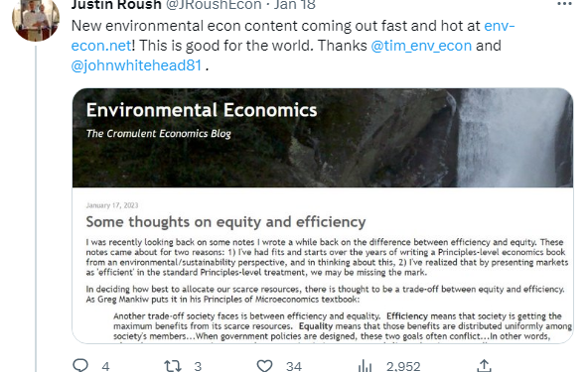Open the @JRoushEcon handle

click(x=214, y=5)
